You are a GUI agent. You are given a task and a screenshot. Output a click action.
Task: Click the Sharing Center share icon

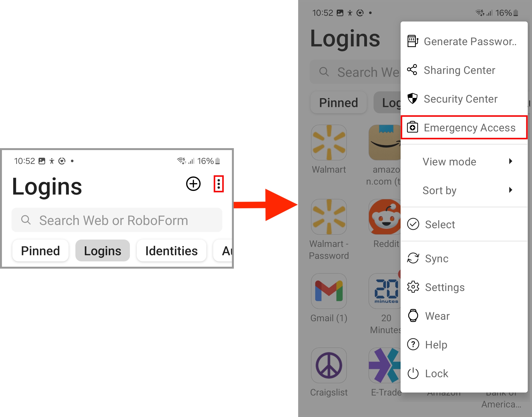coord(412,70)
